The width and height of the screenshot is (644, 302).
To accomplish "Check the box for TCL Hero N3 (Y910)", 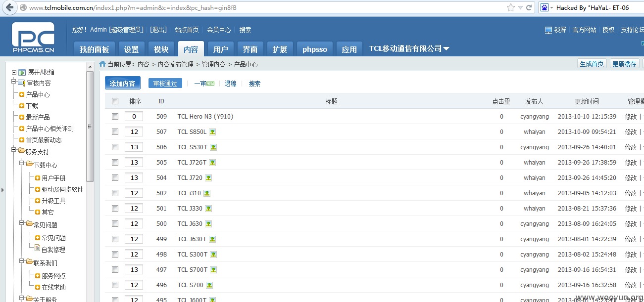I will [x=115, y=117].
